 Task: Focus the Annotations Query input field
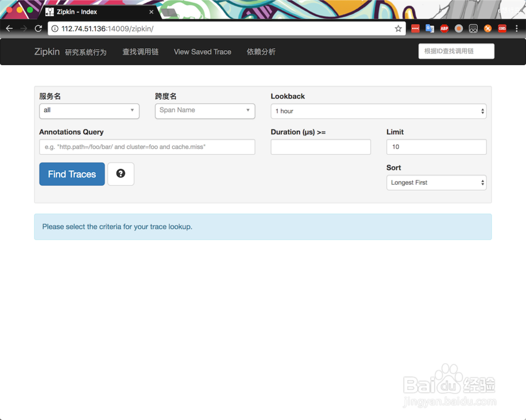[147, 147]
